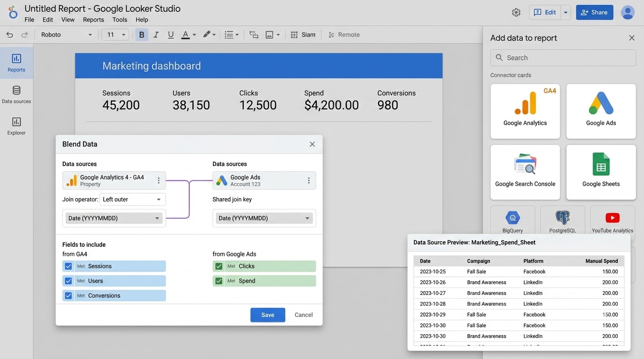The image size is (644, 359).
Task: Toggle italic formatting
Action: pyautogui.click(x=156, y=35)
